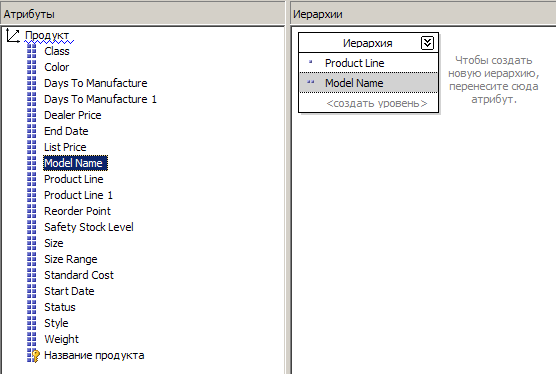Select Days To Manufacture attribute
Screen dimensions: 556x374
(96, 83)
